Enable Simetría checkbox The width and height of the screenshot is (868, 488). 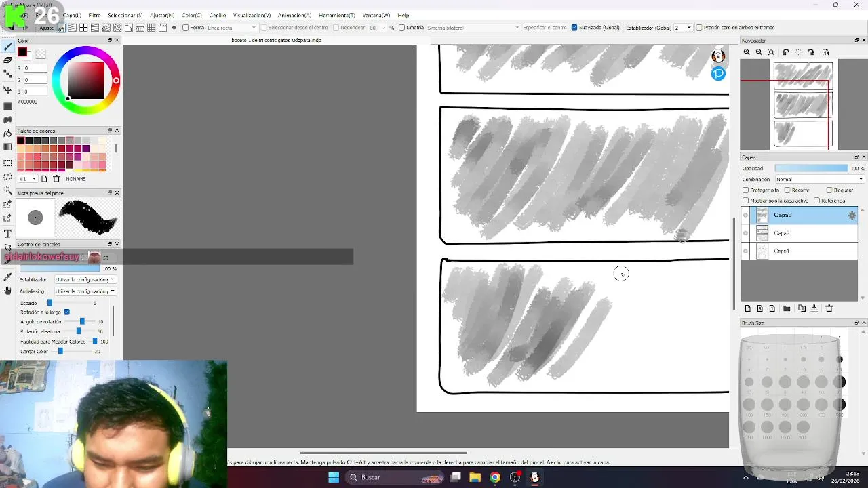click(x=401, y=28)
